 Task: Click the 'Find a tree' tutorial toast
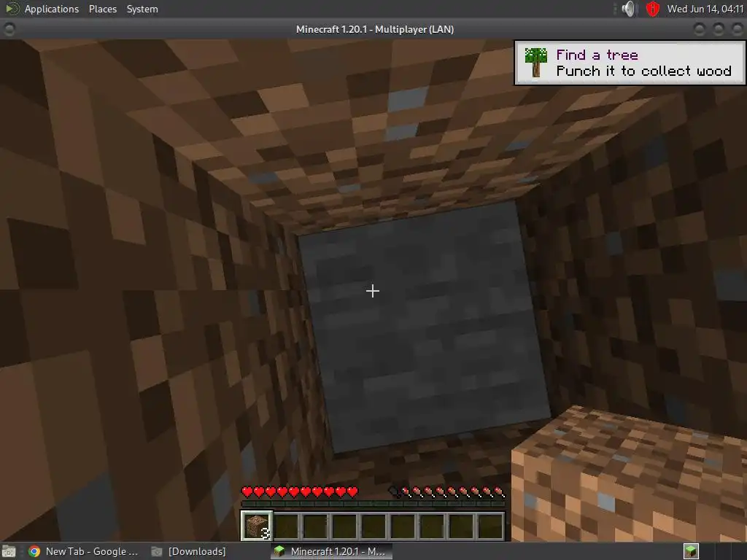630,63
